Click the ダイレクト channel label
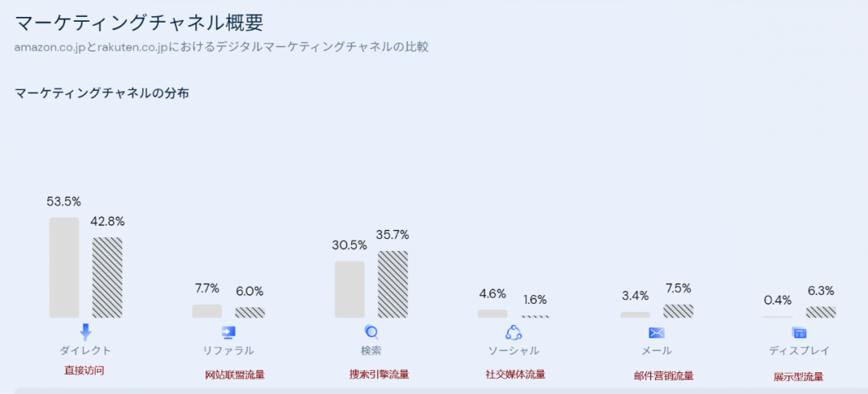 point(85,351)
